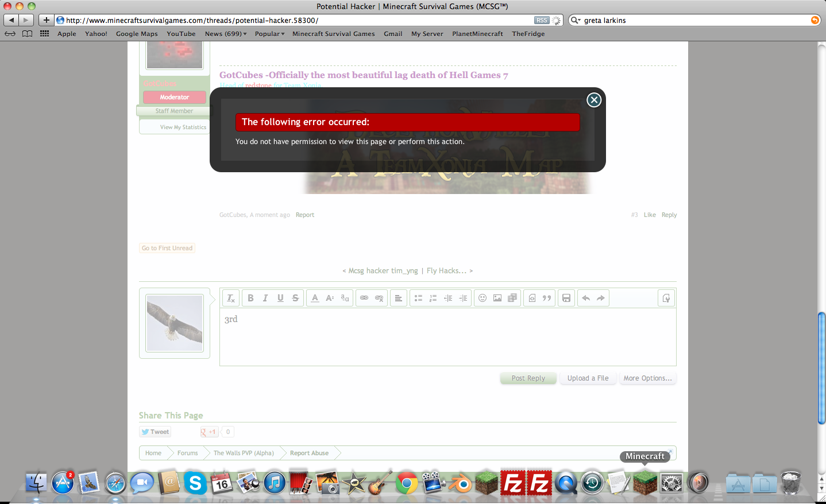Click the Reply link on post #3
Image resolution: width=826 pixels, height=504 pixels.
[x=669, y=215]
